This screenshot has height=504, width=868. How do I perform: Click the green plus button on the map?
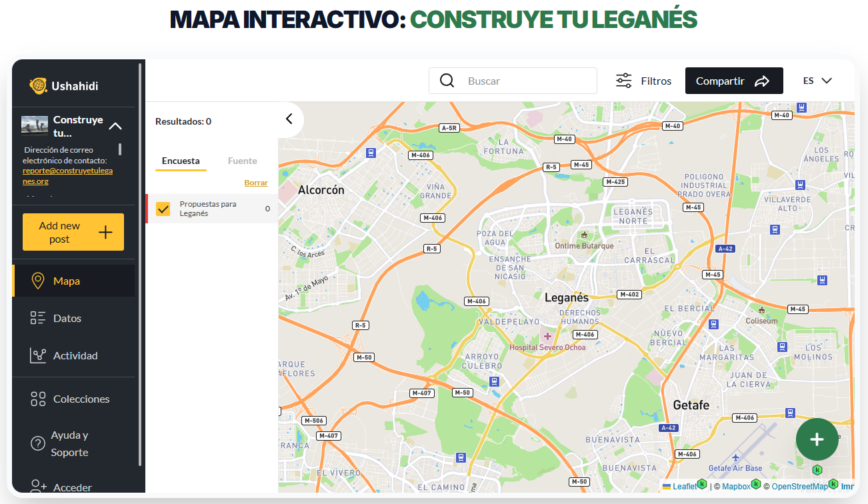coord(817,439)
